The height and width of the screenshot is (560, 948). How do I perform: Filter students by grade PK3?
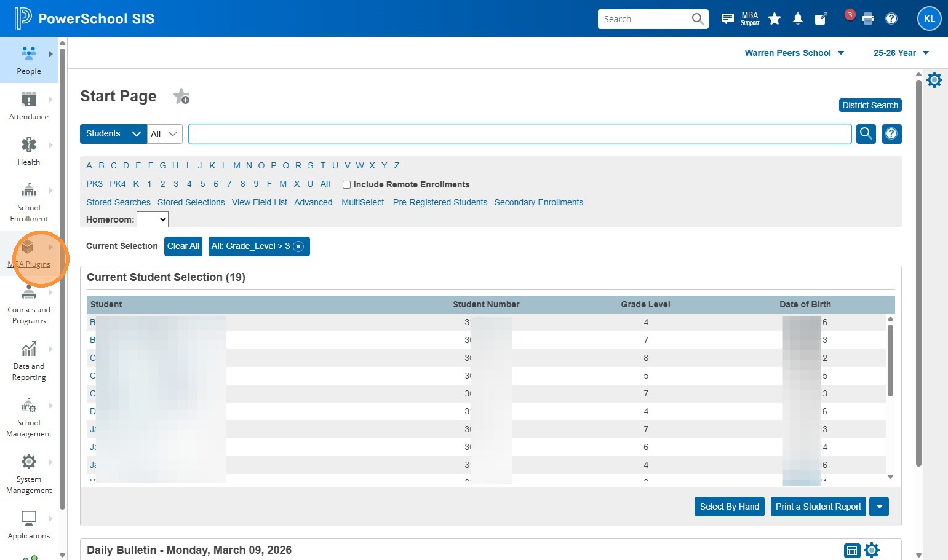pyautogui.click(x=95, y=184)
